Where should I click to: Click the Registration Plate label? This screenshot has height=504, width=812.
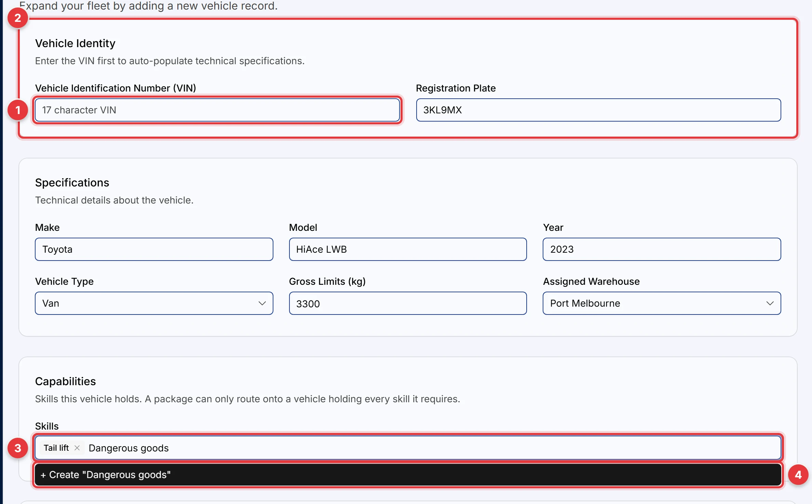pos(456,88)
